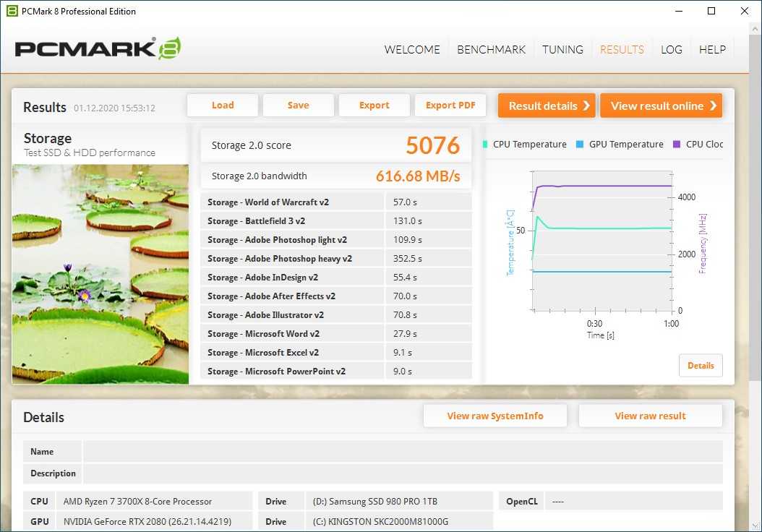Open View raw SystemInfo
Screen dimensions: 762x532
coord(495,416)
